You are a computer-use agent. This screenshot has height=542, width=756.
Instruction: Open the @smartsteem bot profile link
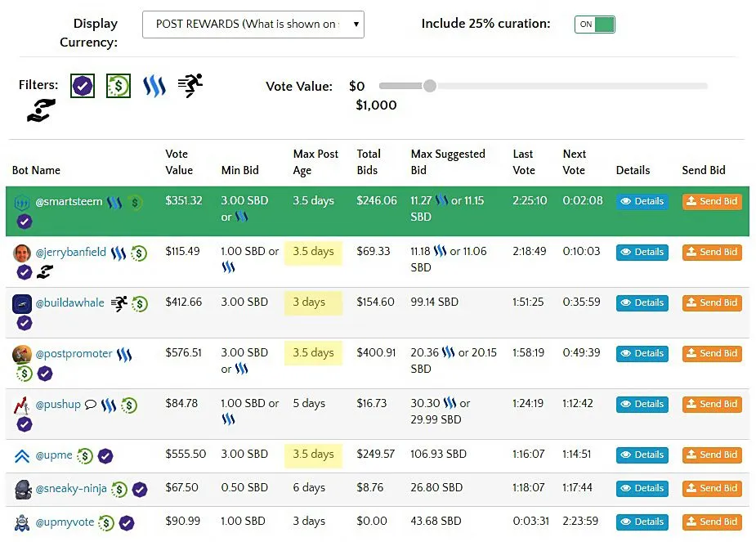coord(69,202)
